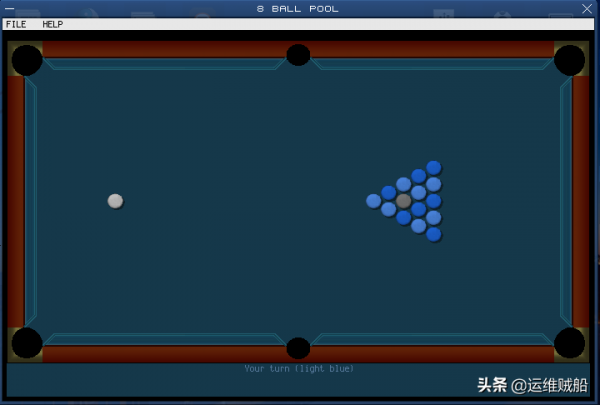Click the "8 BALL POOL" title bar text
Screen dimensions: 600x405
pos(297,9)
